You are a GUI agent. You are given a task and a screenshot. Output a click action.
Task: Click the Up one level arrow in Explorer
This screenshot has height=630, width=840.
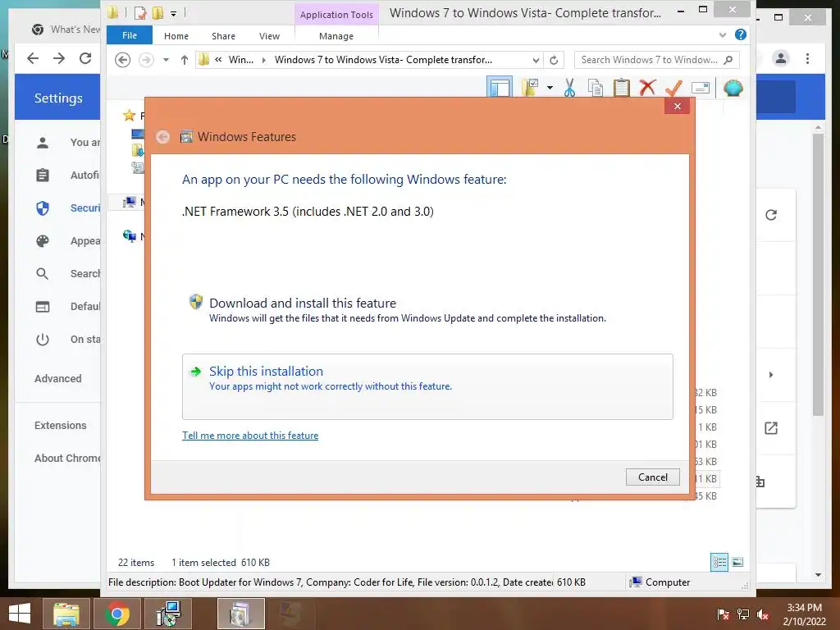185,60
